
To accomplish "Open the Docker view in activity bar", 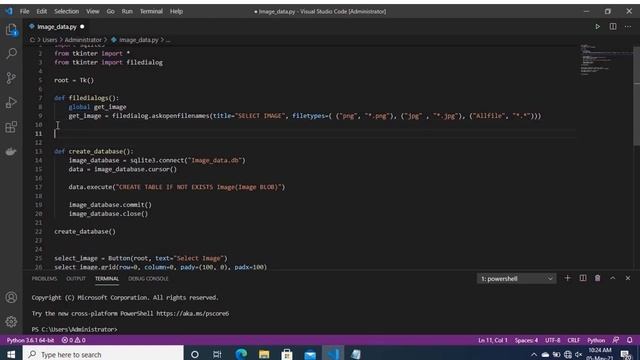I will [x=11, y=151].
